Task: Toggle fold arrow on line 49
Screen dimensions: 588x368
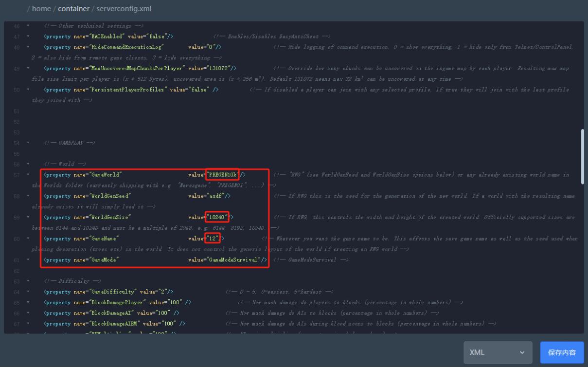Action: (x=28, y=68)
